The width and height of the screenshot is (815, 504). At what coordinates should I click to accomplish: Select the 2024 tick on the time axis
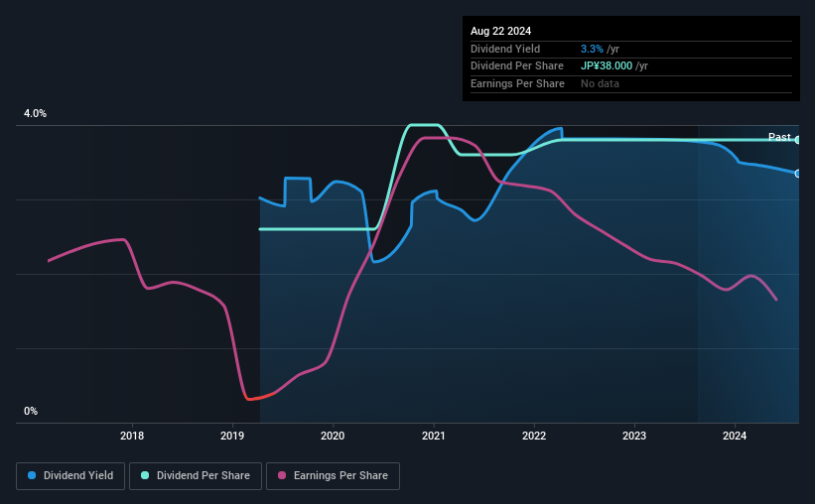(x=735, y=436)
